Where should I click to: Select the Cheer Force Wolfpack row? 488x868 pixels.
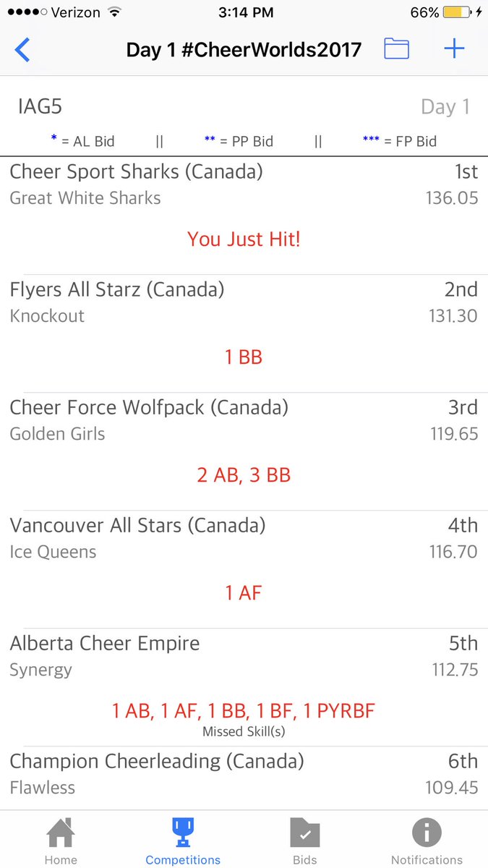click(x=244, y=451)
